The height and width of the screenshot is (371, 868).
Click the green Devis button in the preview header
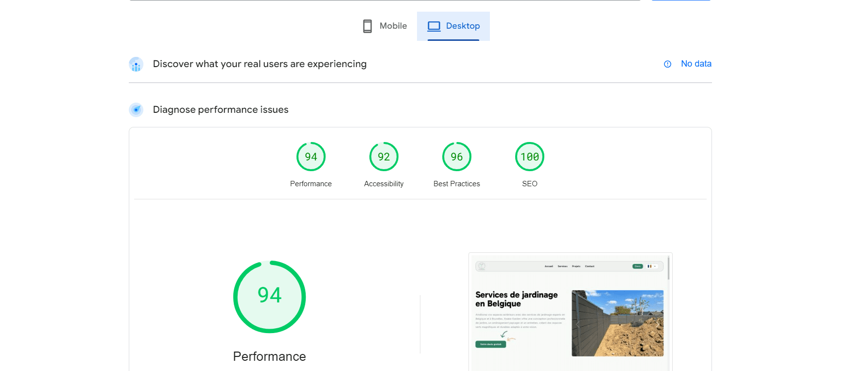pyautogui.click(x=637, y=266)
